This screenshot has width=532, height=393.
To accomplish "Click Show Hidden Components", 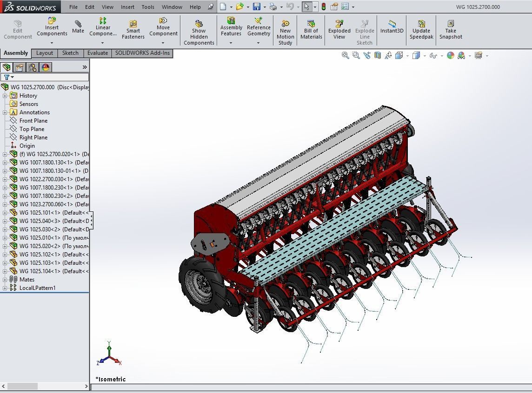I will tap(199, 32).
